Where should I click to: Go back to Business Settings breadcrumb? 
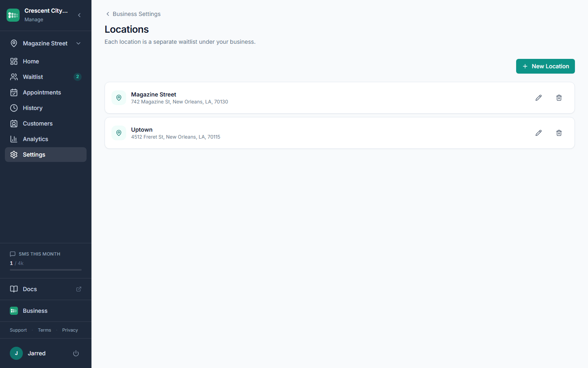pos(136,14)
